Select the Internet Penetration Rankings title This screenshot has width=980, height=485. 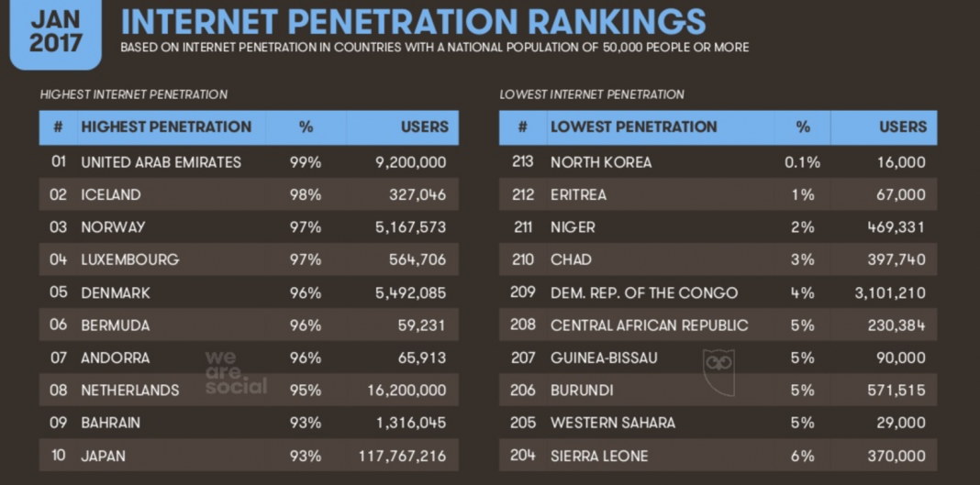click(413, 21)
